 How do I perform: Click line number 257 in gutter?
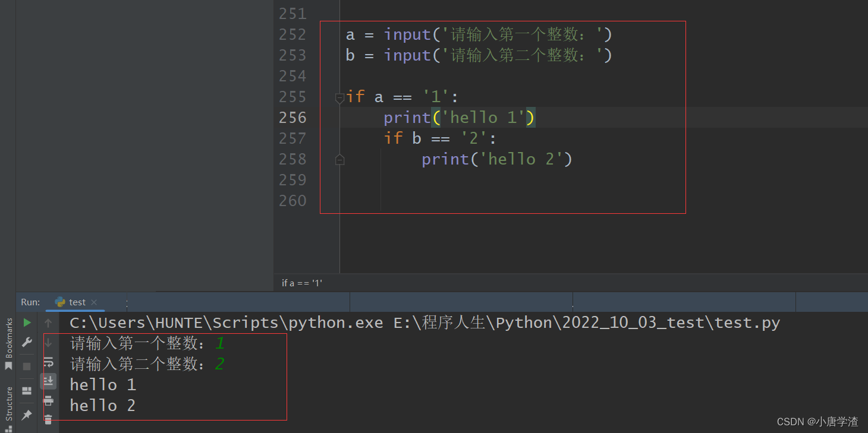[x=293, y=138]
